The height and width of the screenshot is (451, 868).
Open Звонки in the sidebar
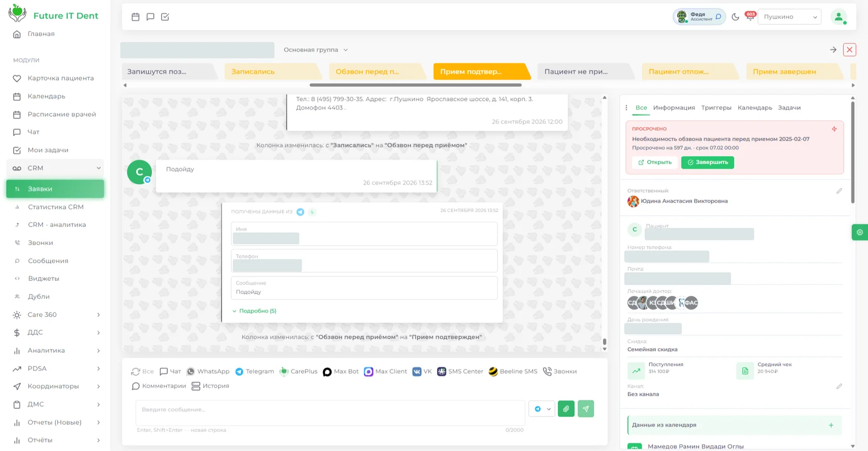tap(40, 243)
